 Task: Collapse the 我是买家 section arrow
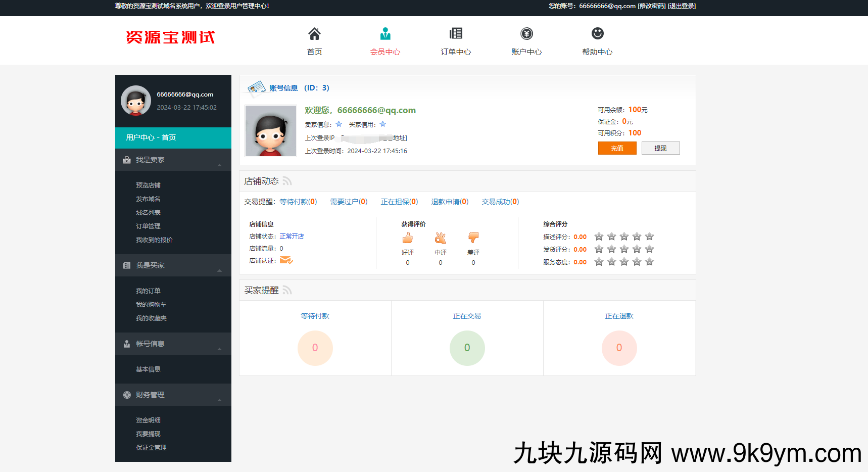pyautogui.click(x=219, y=270)
